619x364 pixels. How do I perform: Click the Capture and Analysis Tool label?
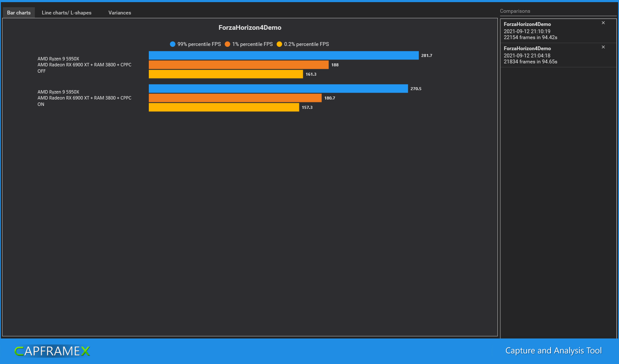tap(553, 350)
